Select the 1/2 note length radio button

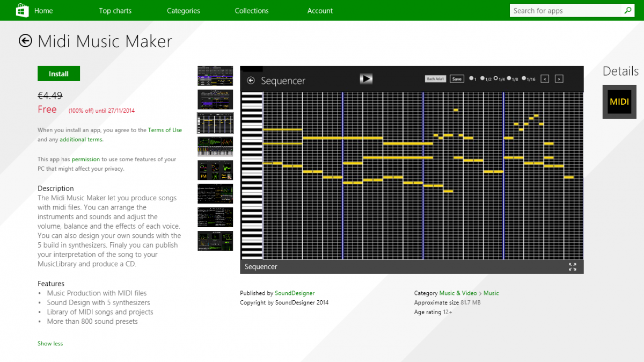[x=483, y=78]
